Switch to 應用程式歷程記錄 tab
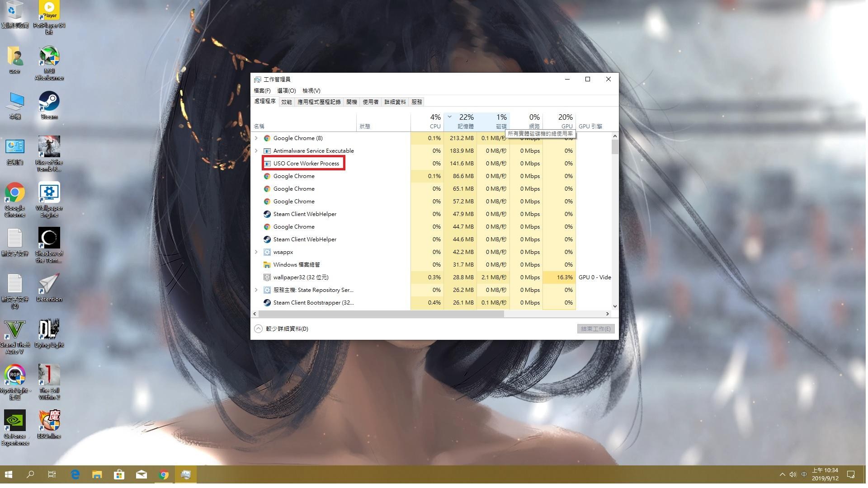Screen dimensions: 868x488 click(319, 102)
